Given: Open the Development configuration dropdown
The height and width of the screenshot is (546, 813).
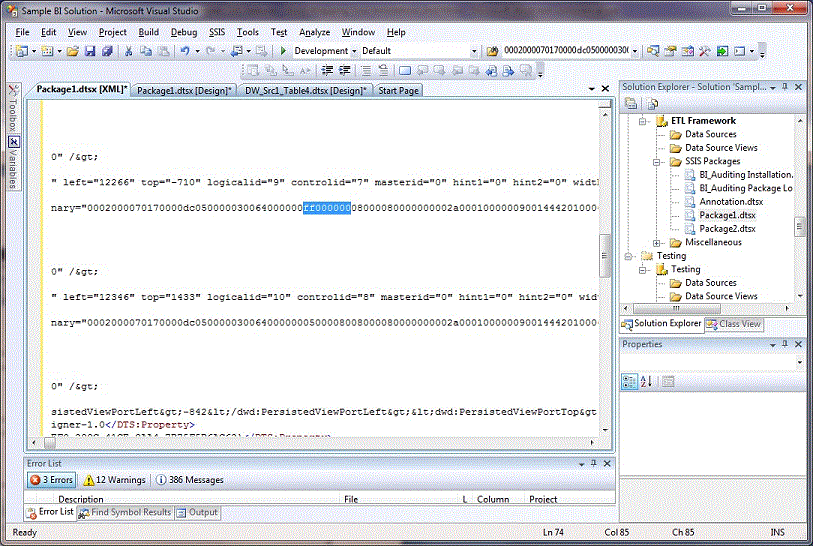Looking at the screenshot, I should [354, 51].
